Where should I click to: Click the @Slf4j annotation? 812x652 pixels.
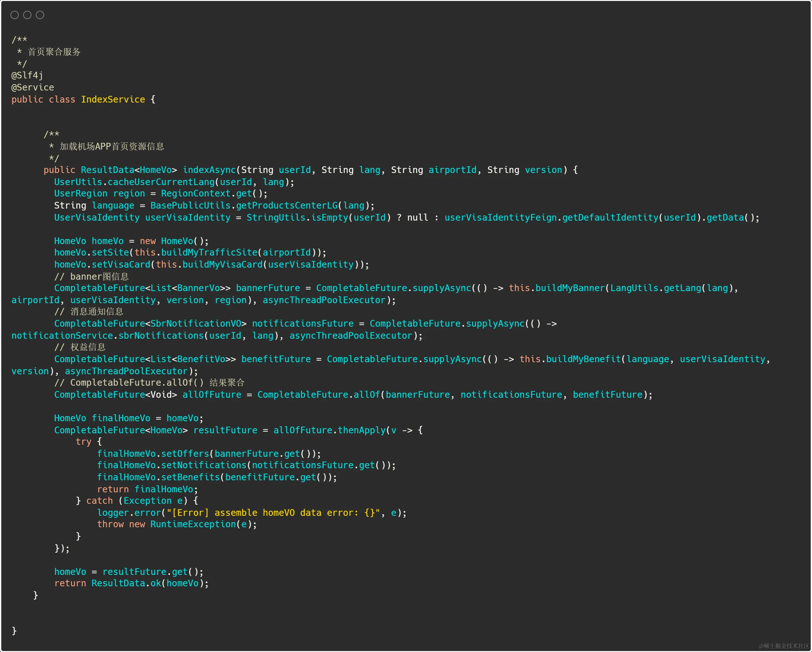[27, 75]
